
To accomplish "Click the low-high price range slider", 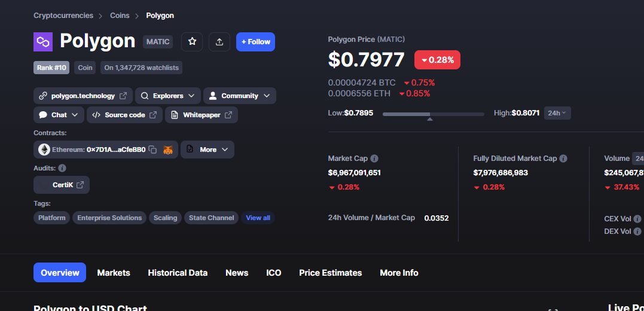I will coord(434,115).
